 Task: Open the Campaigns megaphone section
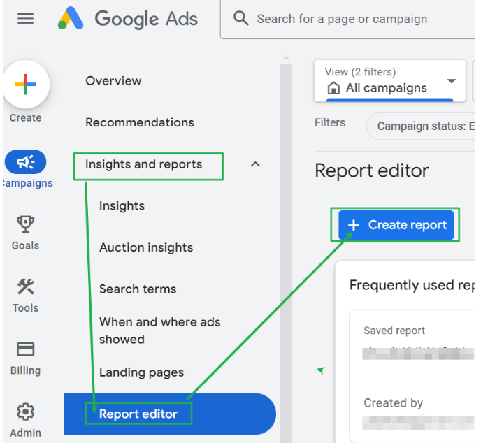25,161
